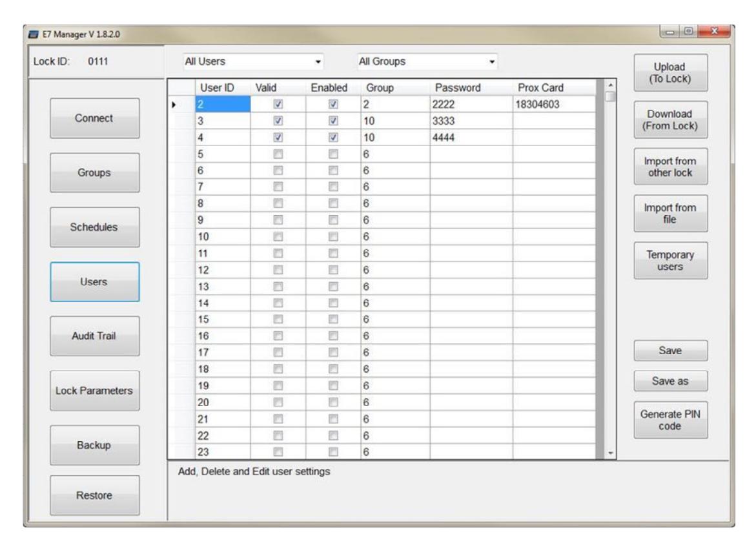This screenshot has width=756, height=545.
Task: Check Valid for user 6
Action: click(278, 170)
